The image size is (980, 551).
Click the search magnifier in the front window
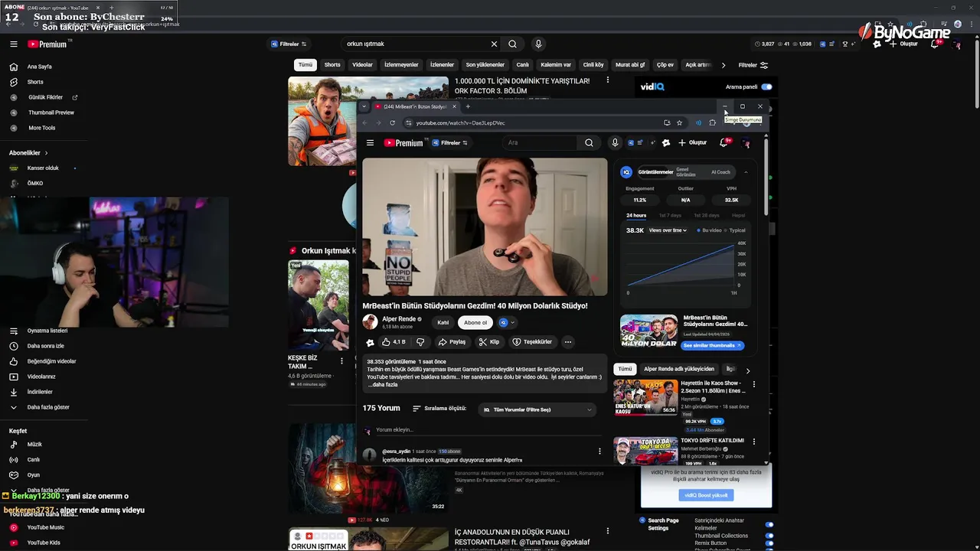589,142
